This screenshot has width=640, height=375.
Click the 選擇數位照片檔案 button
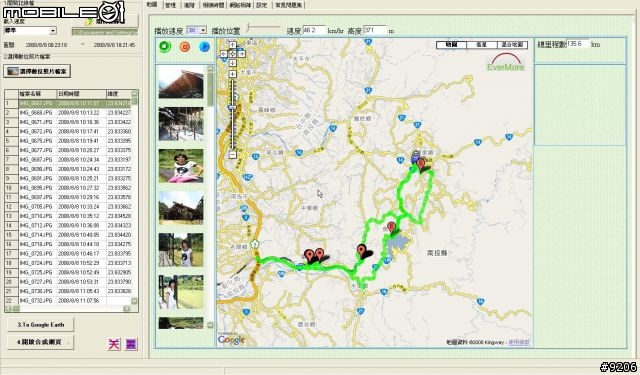pyautogui.click(x=37, y=71)
